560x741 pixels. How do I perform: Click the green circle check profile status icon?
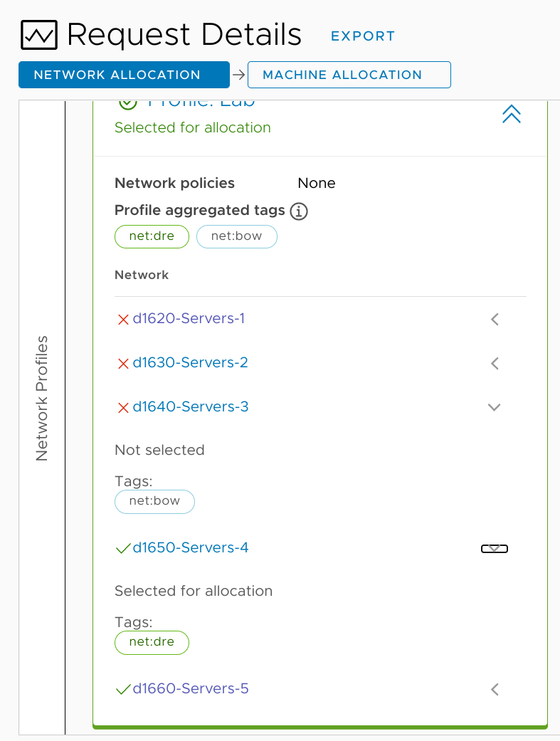pyautogui.click(x=127, y=104)
